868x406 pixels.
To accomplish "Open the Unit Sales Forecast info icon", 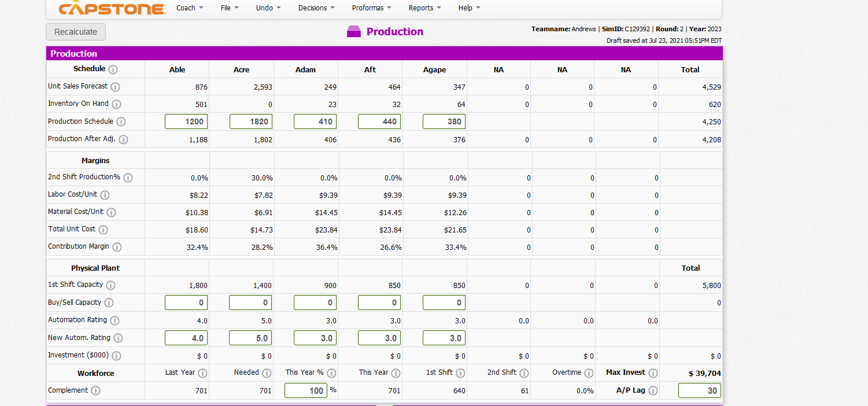I will pos(115,87).
